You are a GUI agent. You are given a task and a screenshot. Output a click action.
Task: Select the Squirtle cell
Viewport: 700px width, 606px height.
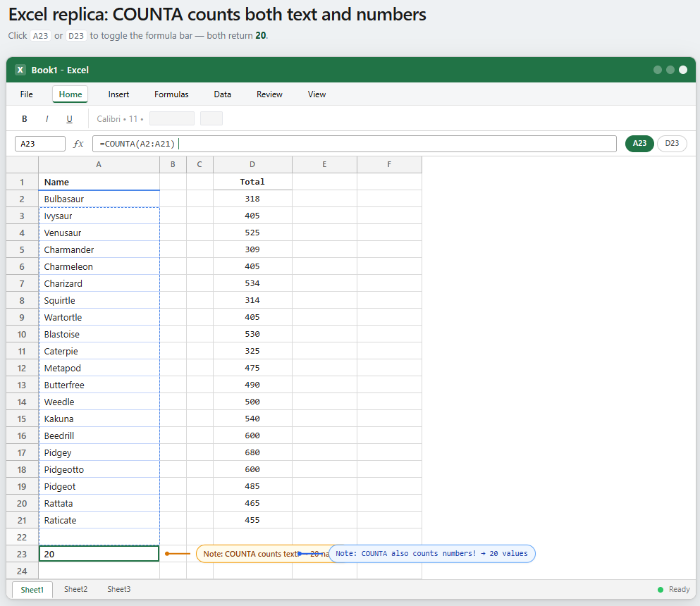tap(99, 301)
